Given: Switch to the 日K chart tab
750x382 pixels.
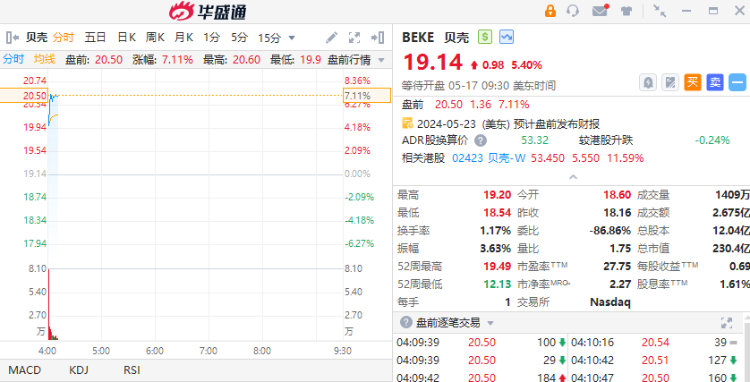Looking at the screenshot, I should click(x=126, y=37).
